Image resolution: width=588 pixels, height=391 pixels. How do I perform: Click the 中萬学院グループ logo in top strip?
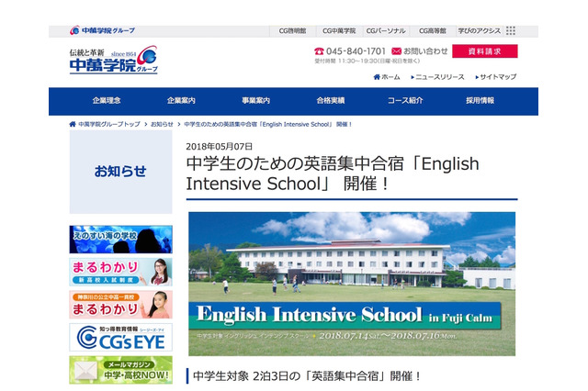coord(102,30)
